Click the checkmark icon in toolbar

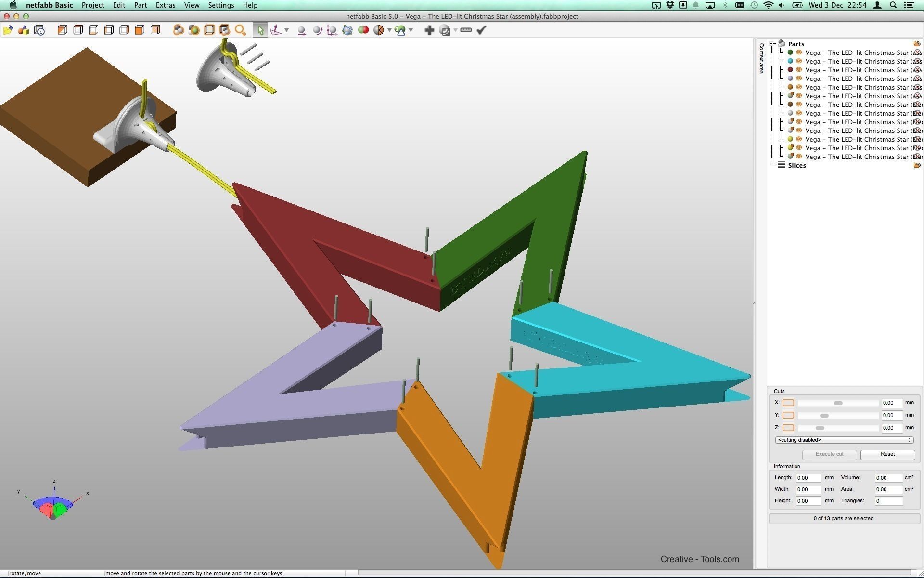click(481, 30)
